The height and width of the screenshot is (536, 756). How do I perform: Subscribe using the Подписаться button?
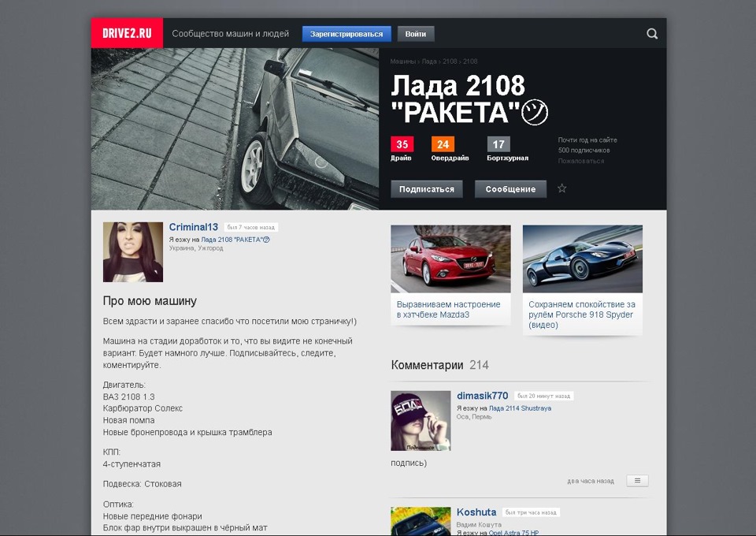tap(427, 189)
